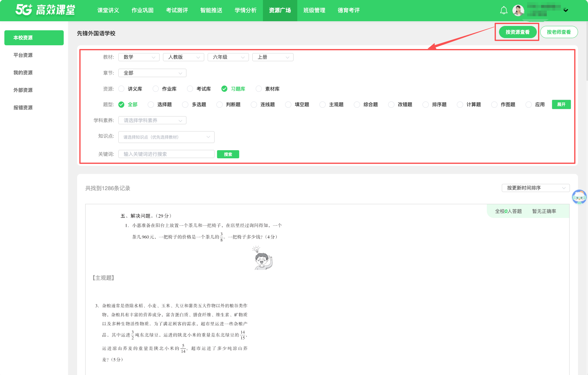Switch to the 考试测评 nav tab
The height and width of the screenshot is (375, 588).
tap(177, 10)
